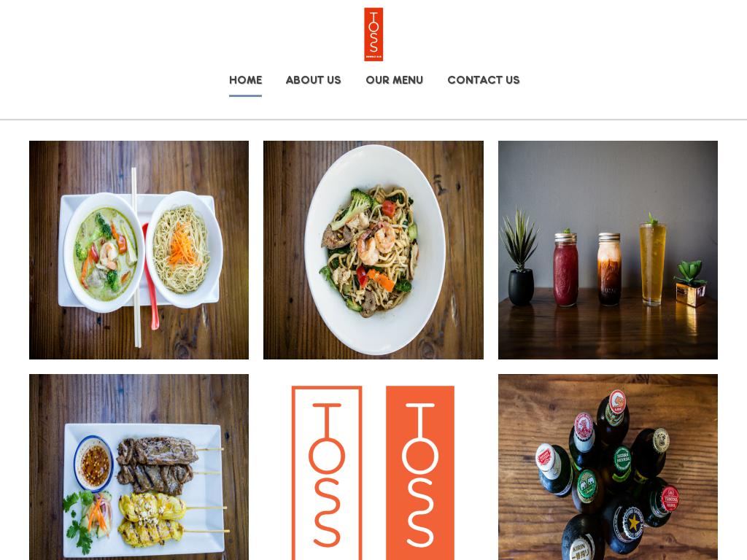Open the green curry noodle soup photo
747x560 pixels.
pos(139,250)
